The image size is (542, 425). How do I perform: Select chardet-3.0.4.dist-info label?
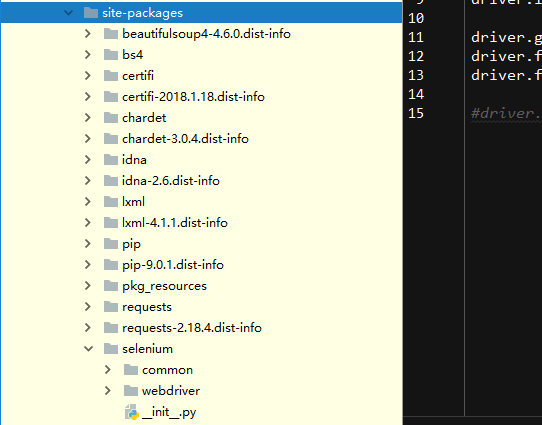(185, 139)
